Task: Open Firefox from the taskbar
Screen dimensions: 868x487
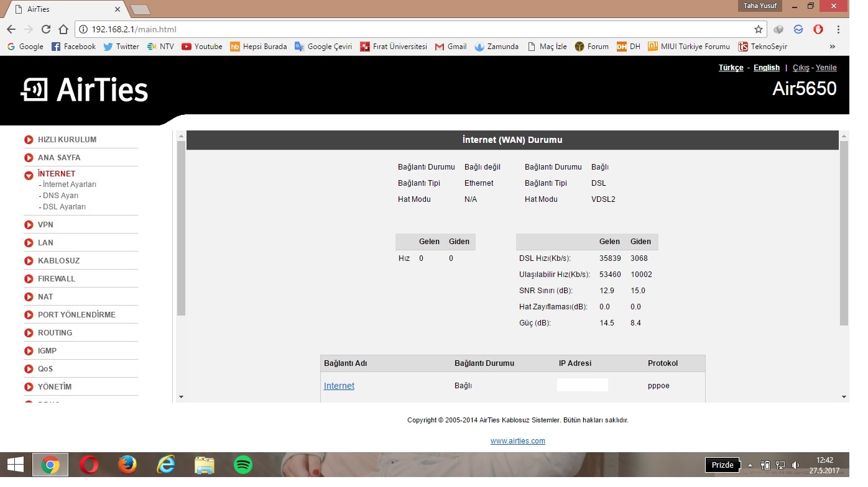Action: coord(127,465)
